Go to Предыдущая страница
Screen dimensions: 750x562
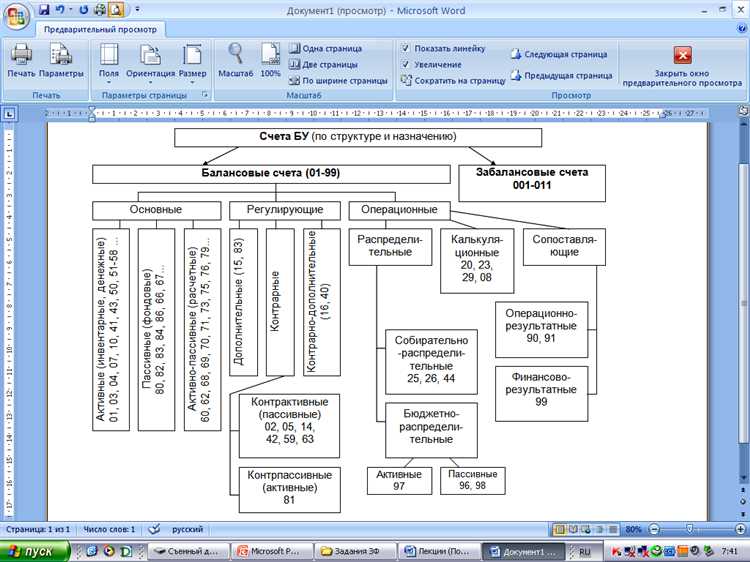560,75
